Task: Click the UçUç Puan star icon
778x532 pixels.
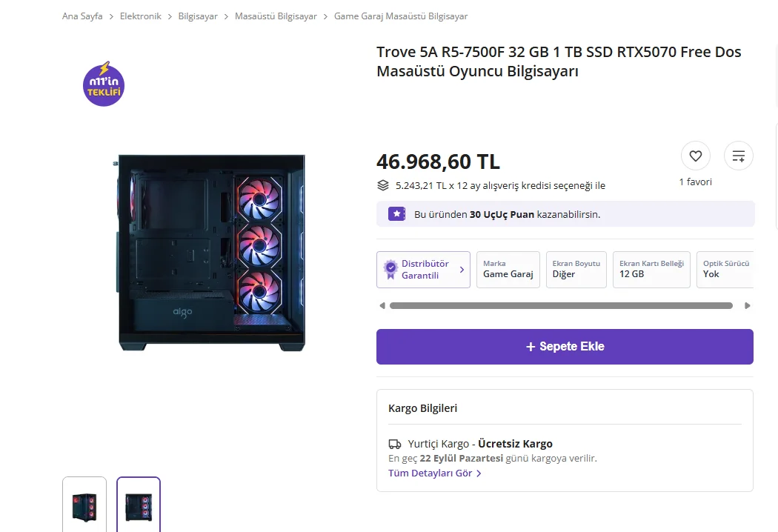Action: click(397, 214)
